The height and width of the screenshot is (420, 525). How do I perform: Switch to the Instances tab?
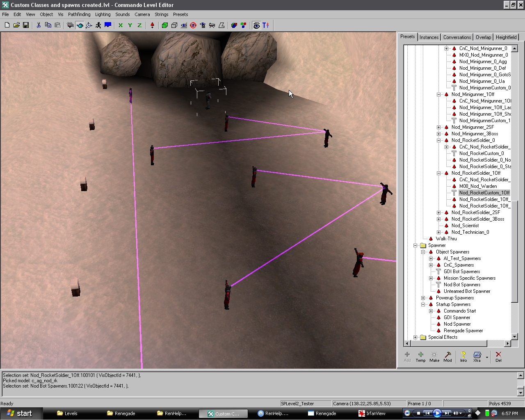pyautogui.click(x=429, y=37)
